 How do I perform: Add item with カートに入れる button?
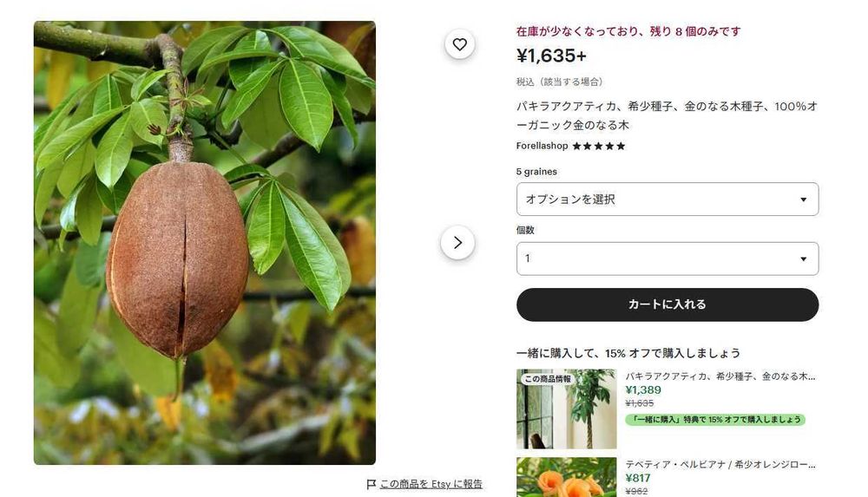667,304
